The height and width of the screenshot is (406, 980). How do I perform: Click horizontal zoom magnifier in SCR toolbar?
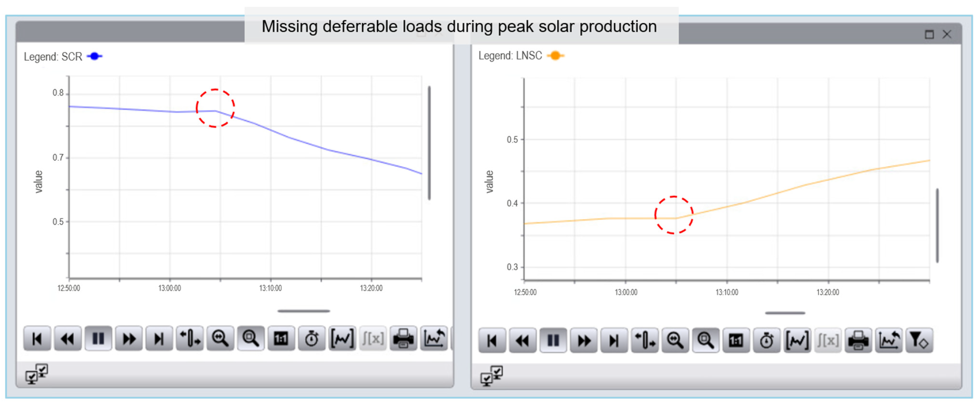(x=220, y=338)
